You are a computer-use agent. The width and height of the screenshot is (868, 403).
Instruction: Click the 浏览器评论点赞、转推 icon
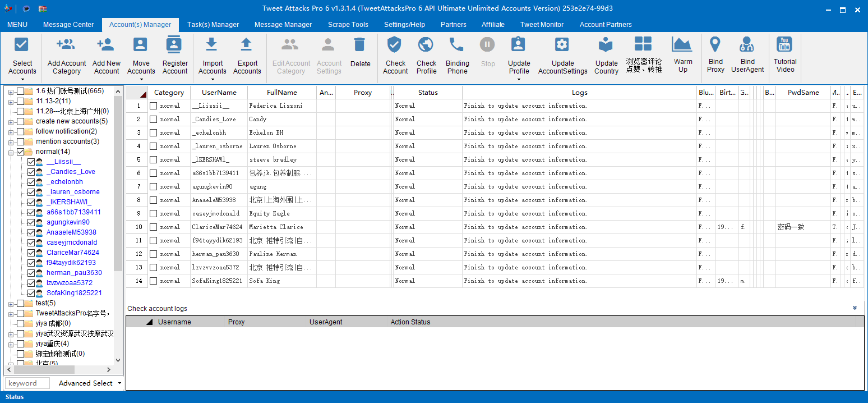pos(643,43)
